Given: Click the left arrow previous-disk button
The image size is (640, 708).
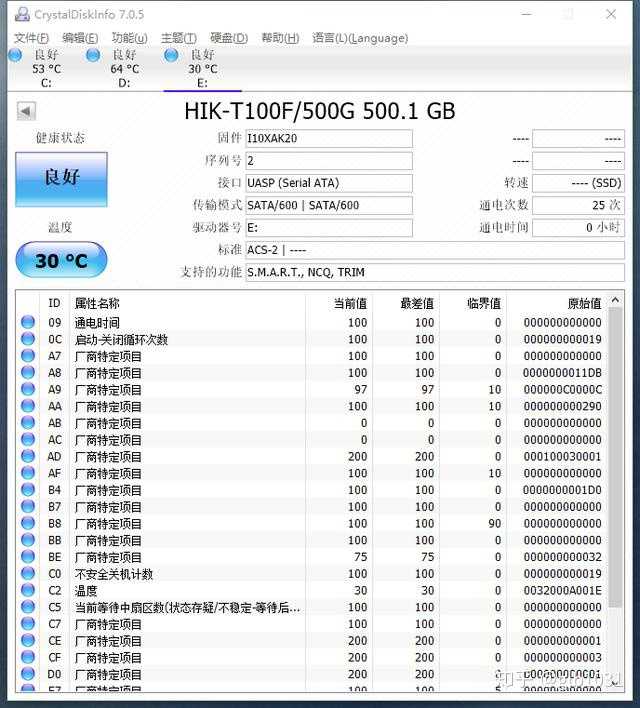Looking at the screenshot, I should pos(26,111).
